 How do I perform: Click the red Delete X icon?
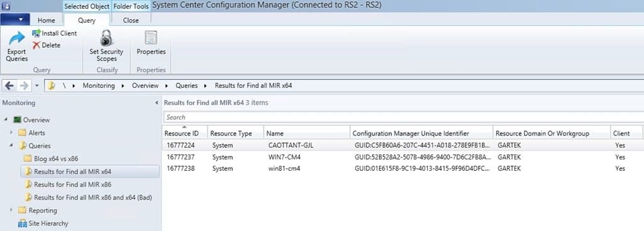[36, 45]
